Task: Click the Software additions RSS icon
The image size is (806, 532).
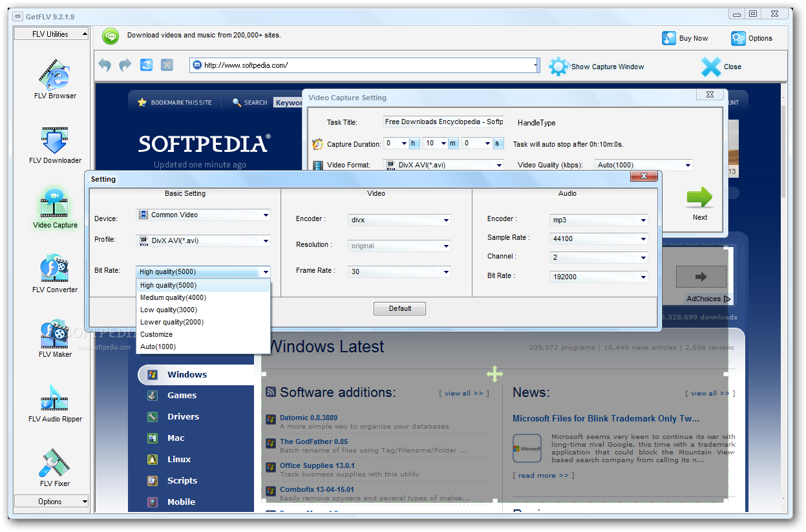Action: coord(271,392)
